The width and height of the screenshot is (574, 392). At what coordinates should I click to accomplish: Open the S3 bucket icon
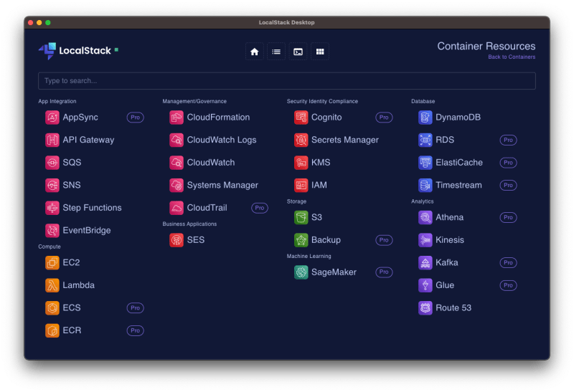click(301, 218)
